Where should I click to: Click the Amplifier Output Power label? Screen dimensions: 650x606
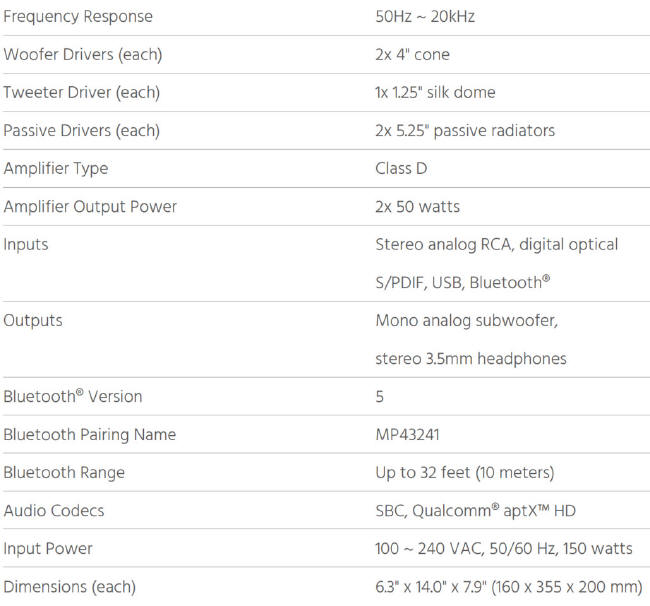(90, 206)
